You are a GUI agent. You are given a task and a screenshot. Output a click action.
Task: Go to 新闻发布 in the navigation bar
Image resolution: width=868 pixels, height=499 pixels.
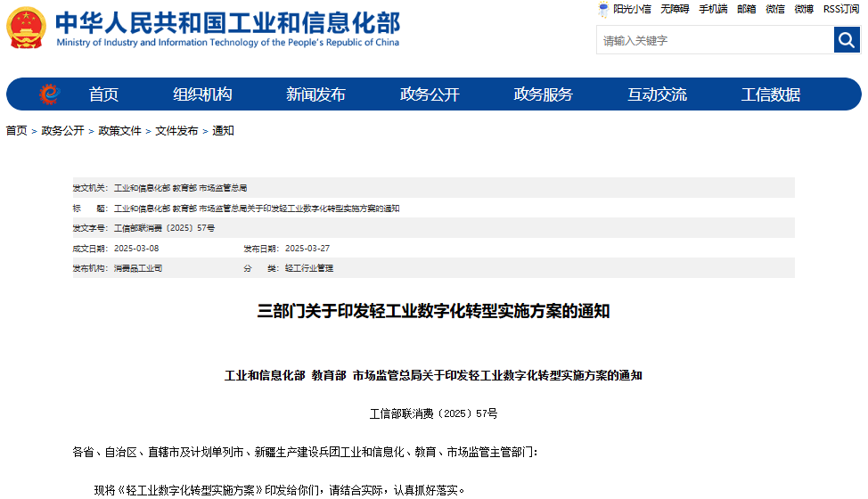315,94
